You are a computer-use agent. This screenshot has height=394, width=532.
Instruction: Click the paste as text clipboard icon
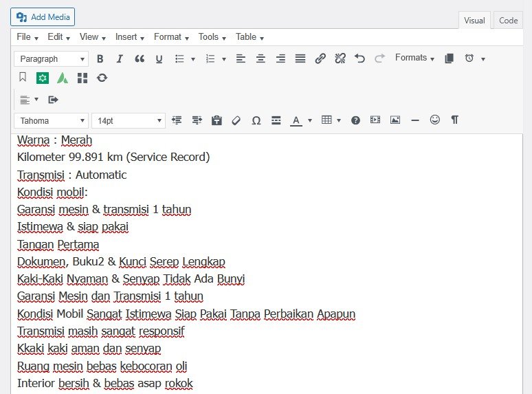(217, 120)
